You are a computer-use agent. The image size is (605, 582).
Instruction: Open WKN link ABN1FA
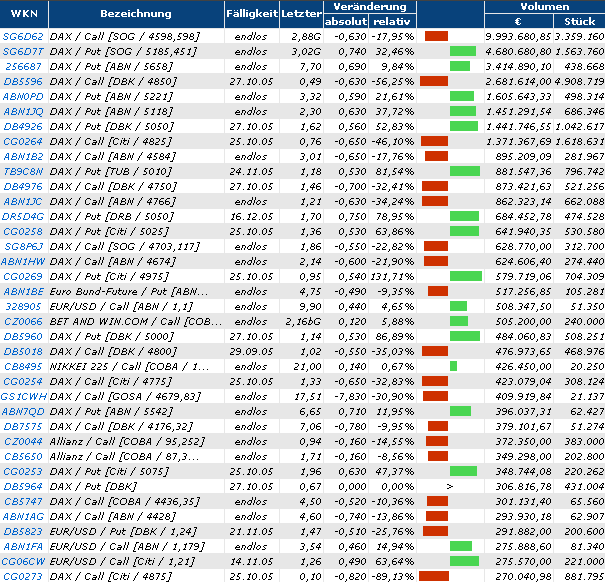[23, 546]
